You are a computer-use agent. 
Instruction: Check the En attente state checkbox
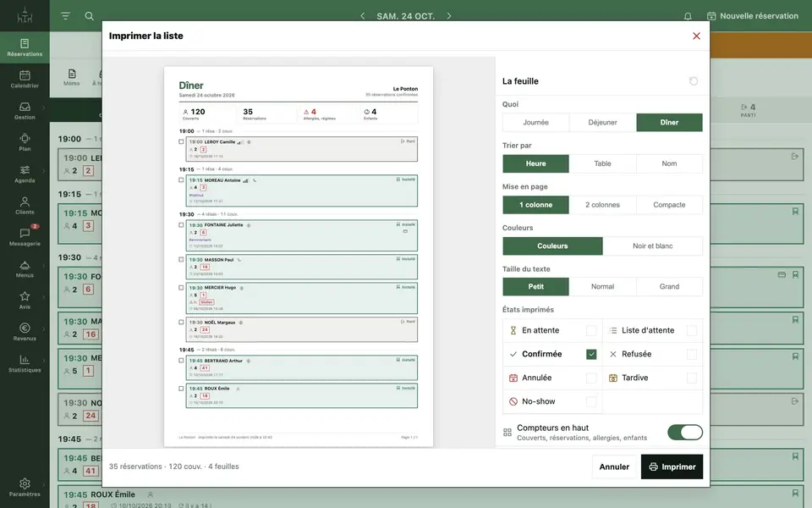591,331
